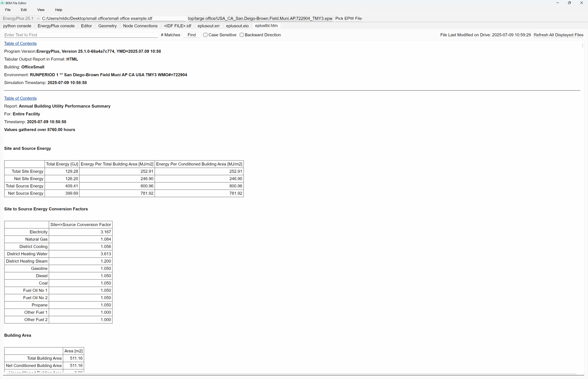Open the eplusout.err tab
The width and height of the screenshot is (588, 379).
(208, 26)
